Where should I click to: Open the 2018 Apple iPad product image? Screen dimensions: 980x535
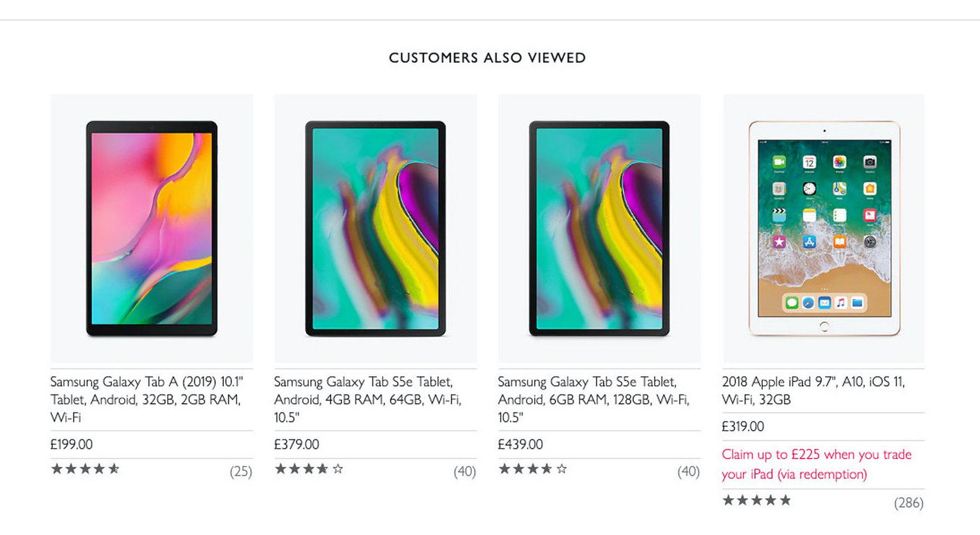tap(824, 228)
